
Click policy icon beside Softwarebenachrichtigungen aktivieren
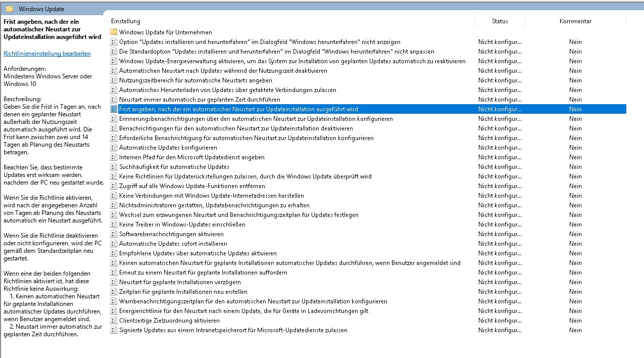[x=114, y=234]
